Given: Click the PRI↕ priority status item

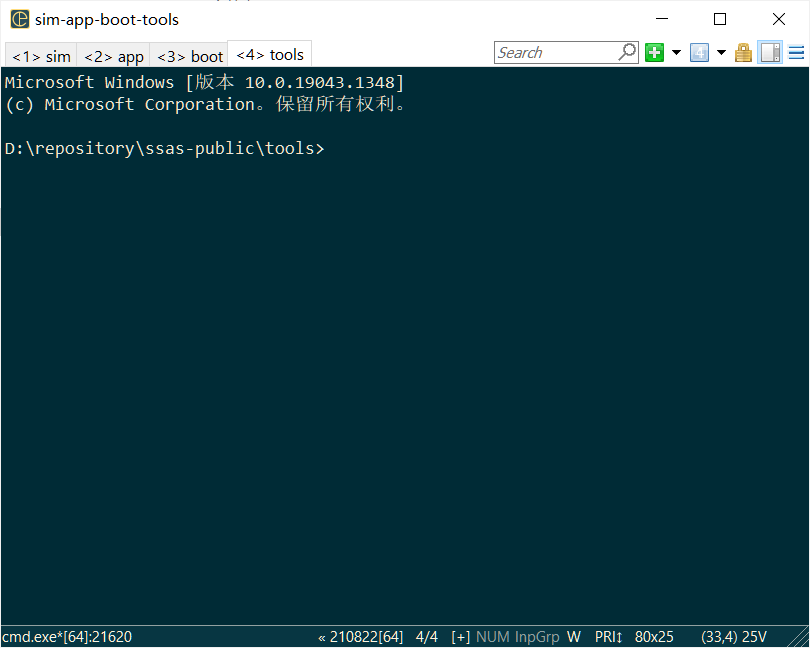Looking at the screenshot, I should pos(609,637).
